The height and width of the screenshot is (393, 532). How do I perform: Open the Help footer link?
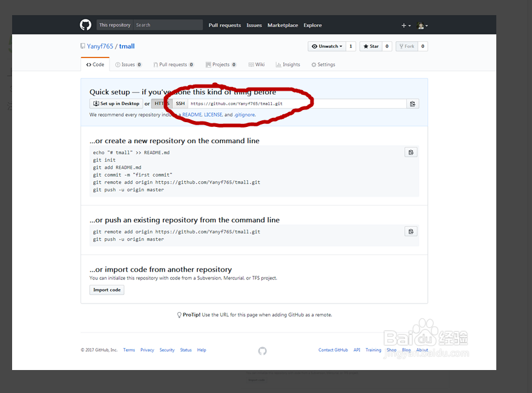pos(202,350)
